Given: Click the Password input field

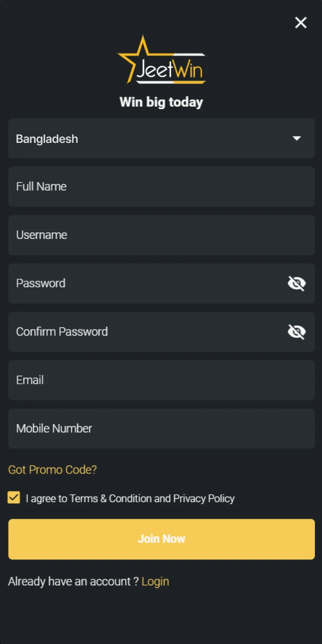Looking at the screenshot, I should coord(141,283).
